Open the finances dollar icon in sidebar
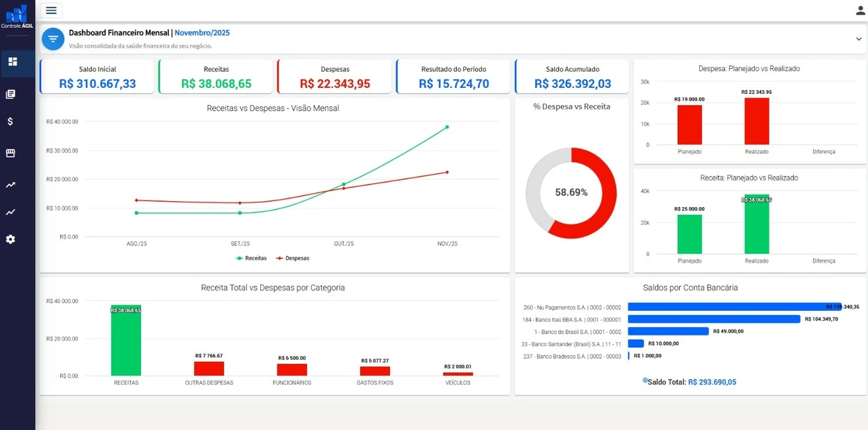868x430 pixels. (11, 122)
